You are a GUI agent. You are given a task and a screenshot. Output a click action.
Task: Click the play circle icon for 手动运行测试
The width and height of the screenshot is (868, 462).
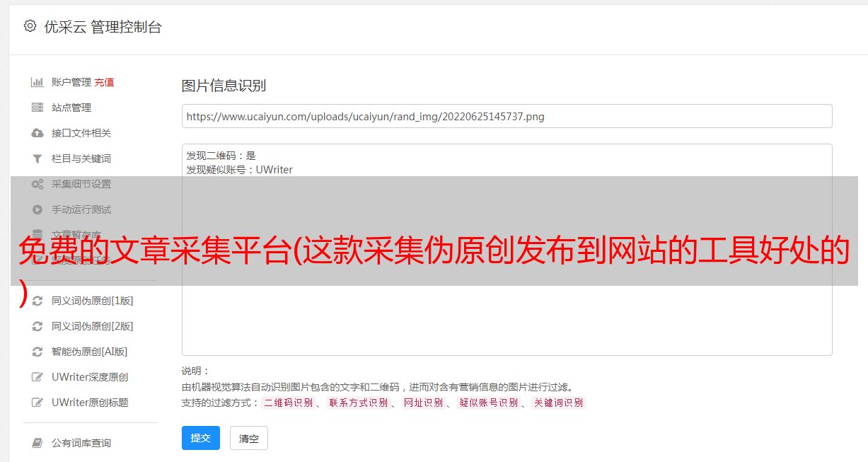click(37, 209)
